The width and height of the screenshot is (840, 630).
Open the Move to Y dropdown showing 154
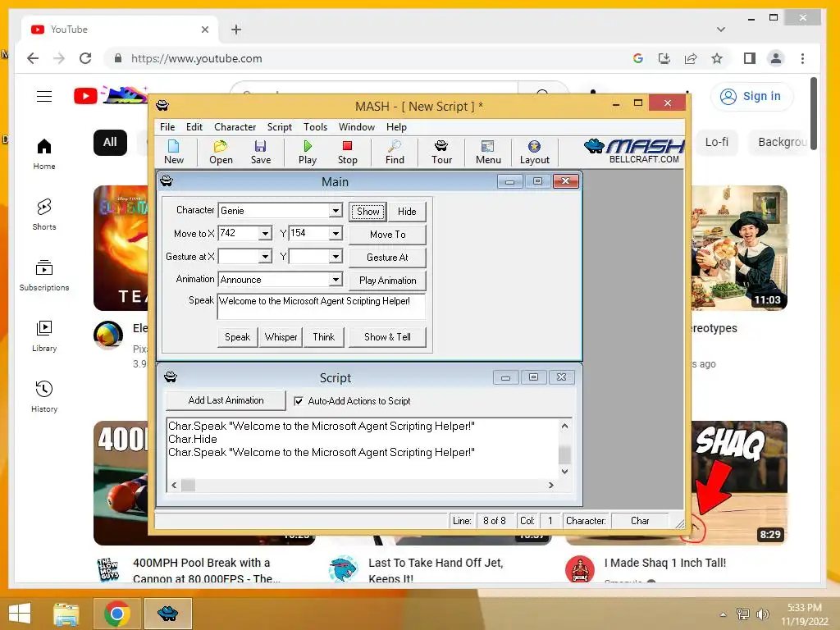click(x=336, y=233)
